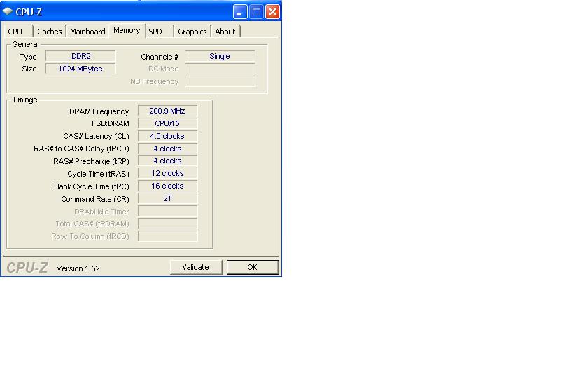Viewport: 588px width, 368px height.
Task: Click the FSB:DRAM label
Action: click(x=111, y=123)
